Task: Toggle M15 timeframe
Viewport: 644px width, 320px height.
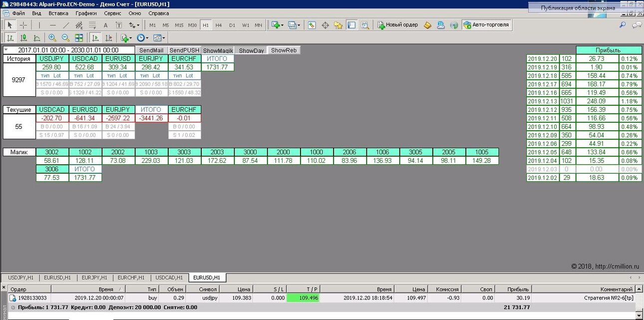Action: (179, 25)
